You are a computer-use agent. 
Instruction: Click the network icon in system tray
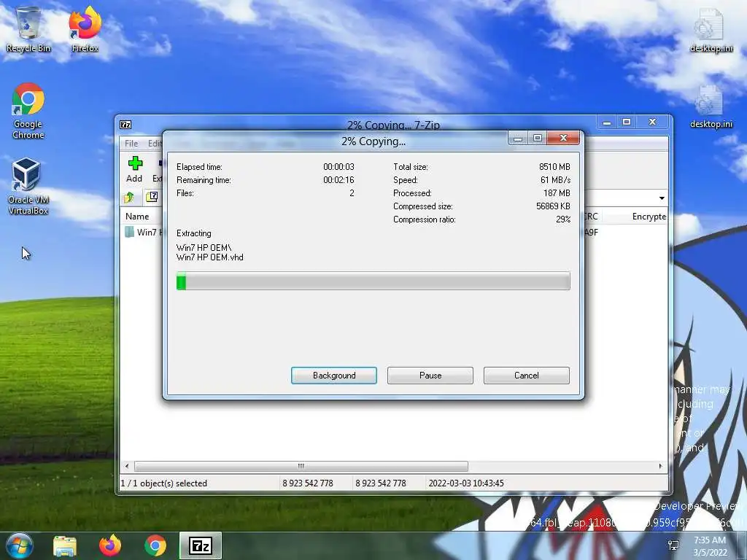673,545
